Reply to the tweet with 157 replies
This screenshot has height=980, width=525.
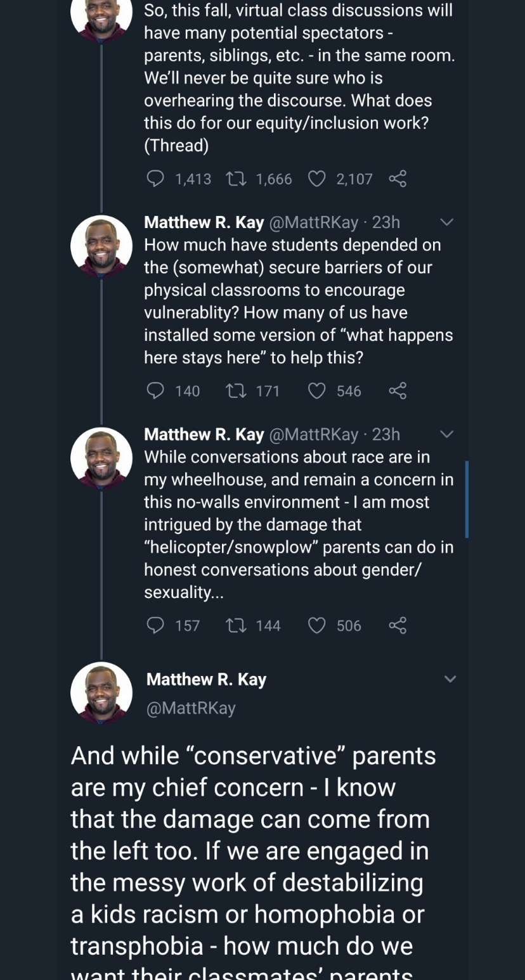click(155, 626)
